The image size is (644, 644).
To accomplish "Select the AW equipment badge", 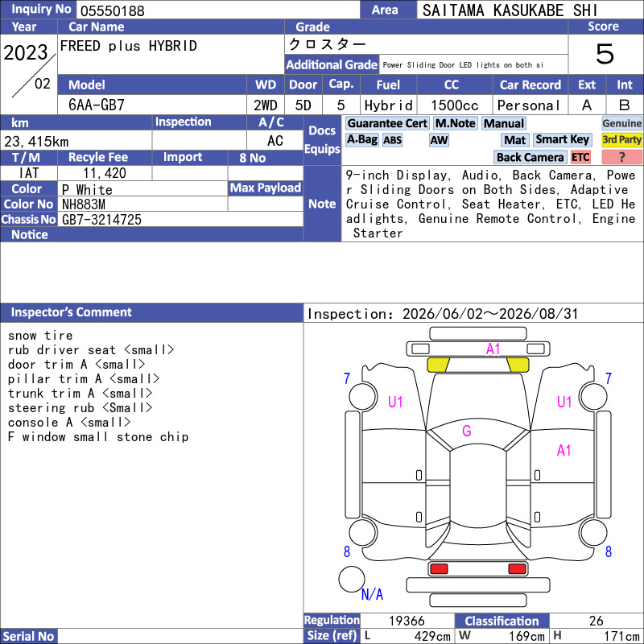I will (x=439, y=140).
